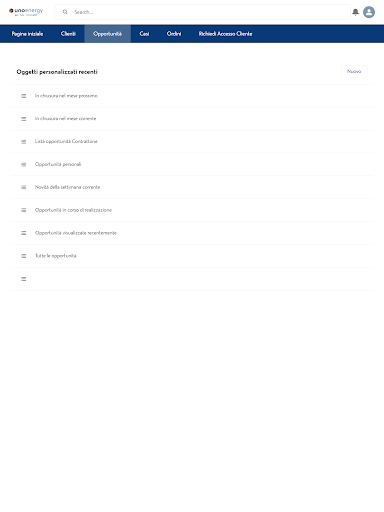
Task: Open 'Lista opportunità Contrattiere' list view
Action: pos(66,141)
